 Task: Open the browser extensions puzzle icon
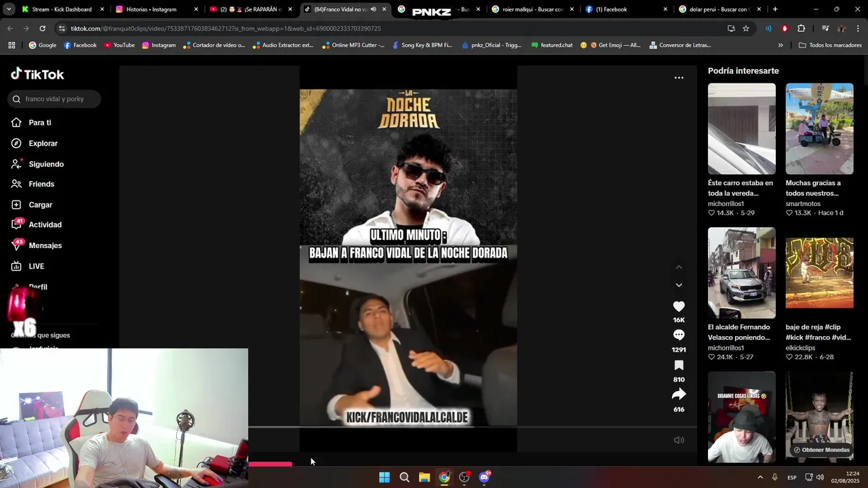[802, 28]
